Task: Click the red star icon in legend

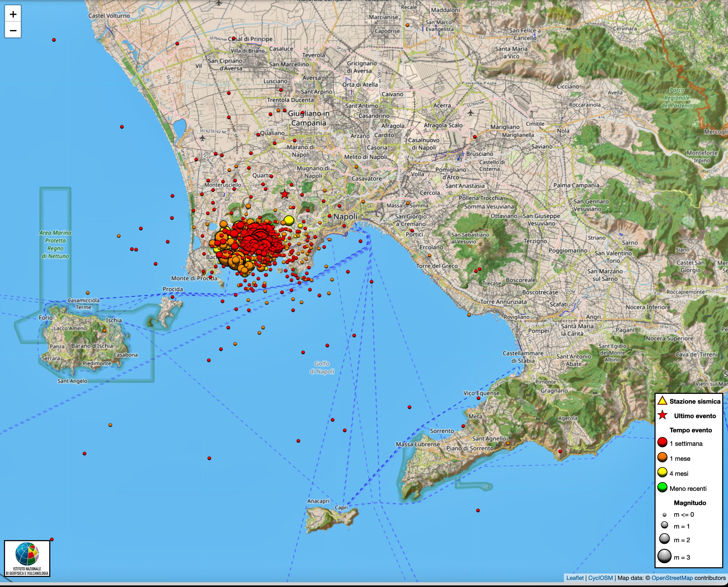Action: [662, 415]
